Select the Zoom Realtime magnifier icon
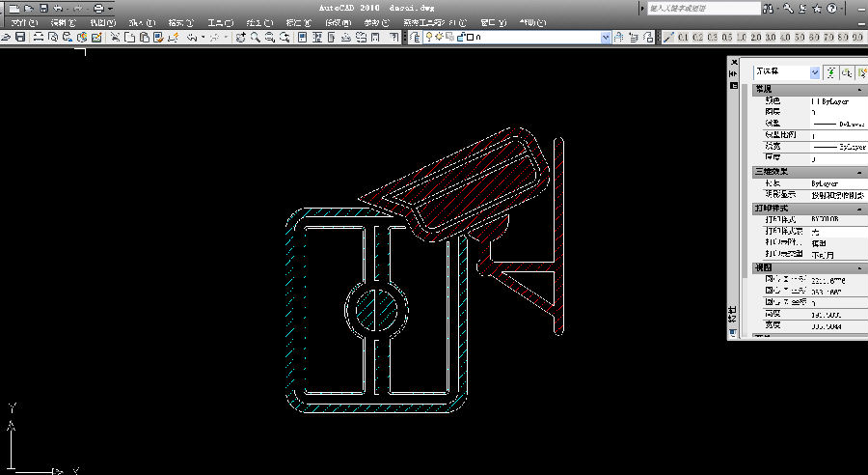This screenshot has height=475, width=868. [255, 38]
